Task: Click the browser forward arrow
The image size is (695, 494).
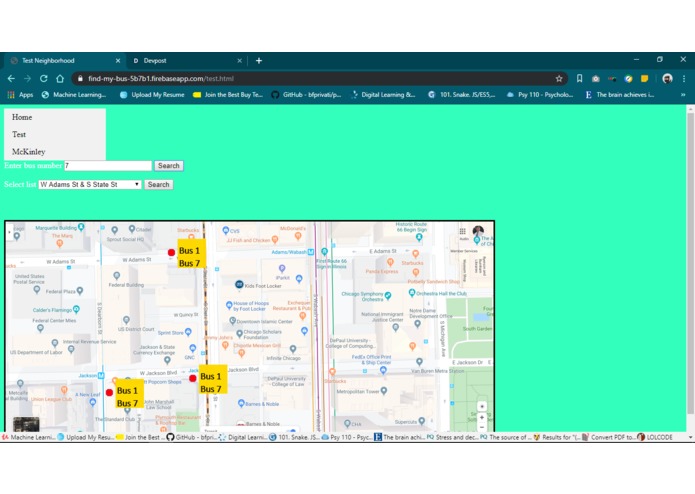Action: tap(27, 78)
